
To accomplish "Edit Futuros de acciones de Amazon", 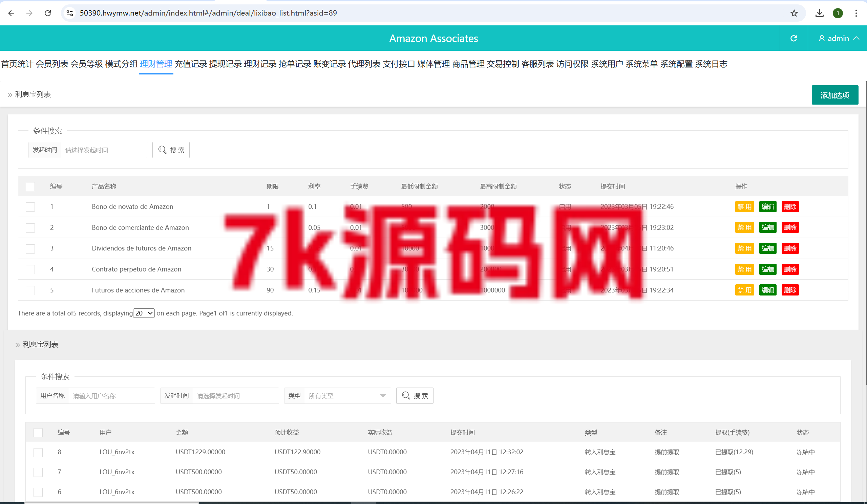I will 767,290.
